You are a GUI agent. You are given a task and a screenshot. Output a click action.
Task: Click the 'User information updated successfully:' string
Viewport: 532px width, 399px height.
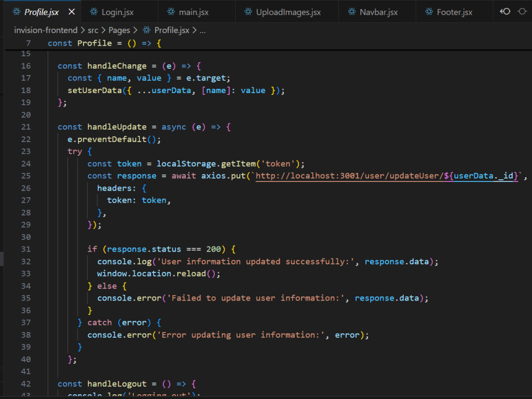tap(255, 262)
